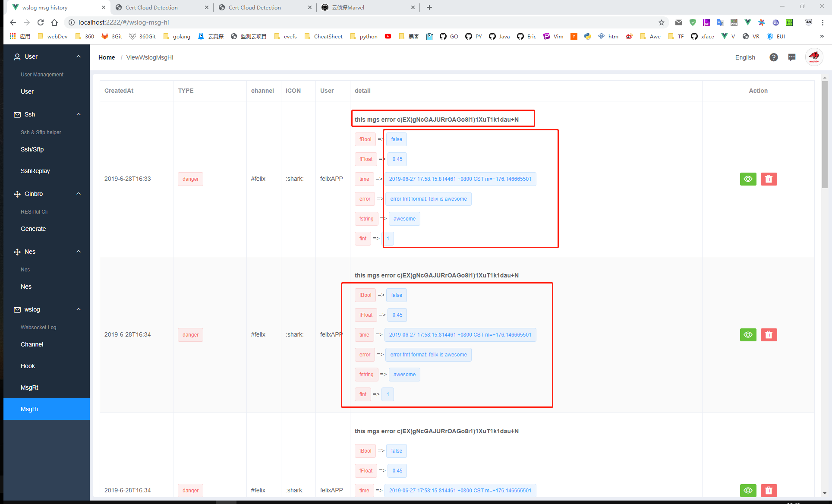Click the danger tag in 16:33 row
This screenshot has width=832, height=504.
point(190,179)
